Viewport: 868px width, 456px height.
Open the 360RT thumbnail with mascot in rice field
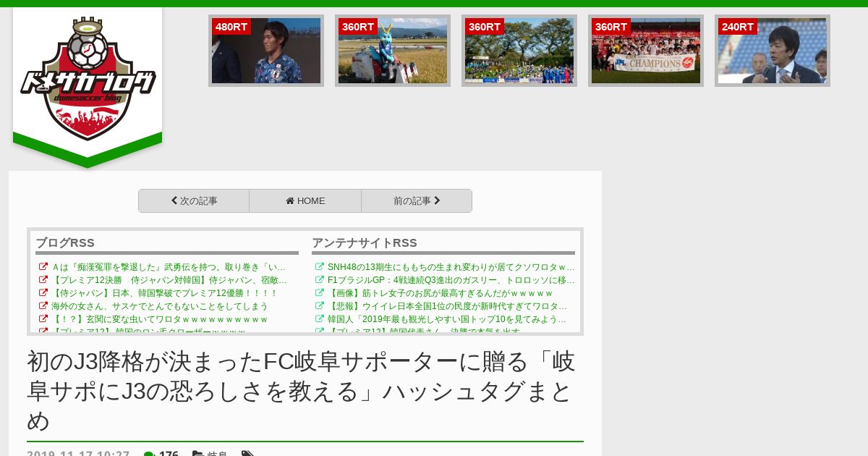393,51
